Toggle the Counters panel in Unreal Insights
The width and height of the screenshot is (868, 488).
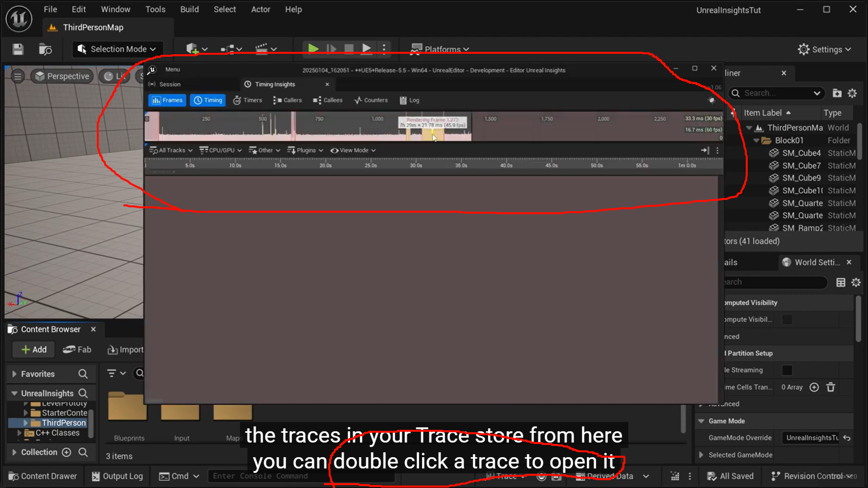[371, 100]
